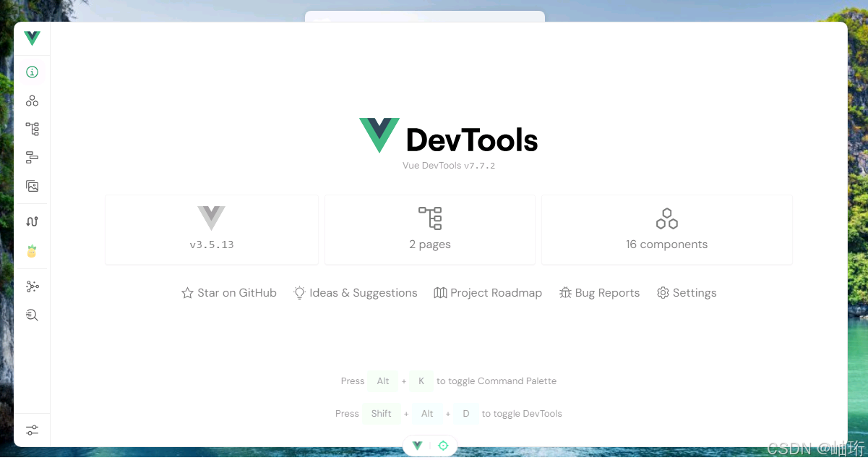Open the Pages tab in sidebar
This screenshot has width=868, height=463.
pyautogui.click(x=32, y=129)
